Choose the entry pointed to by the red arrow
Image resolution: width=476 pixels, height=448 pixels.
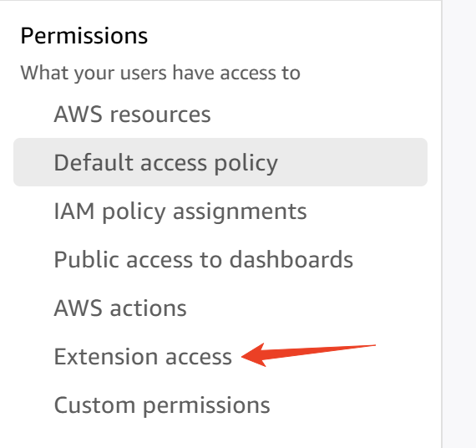click(x=143, y=356)
